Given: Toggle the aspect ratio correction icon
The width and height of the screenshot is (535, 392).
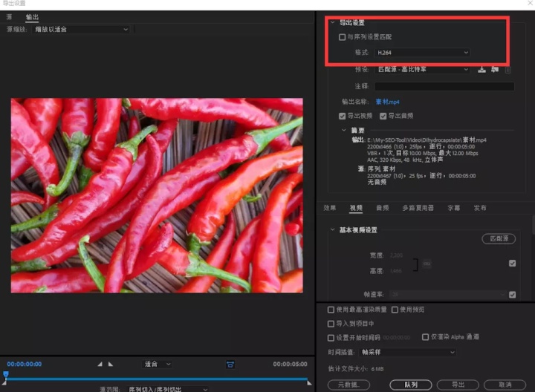Looking at the screenshot, I should (x=230, y=365).
